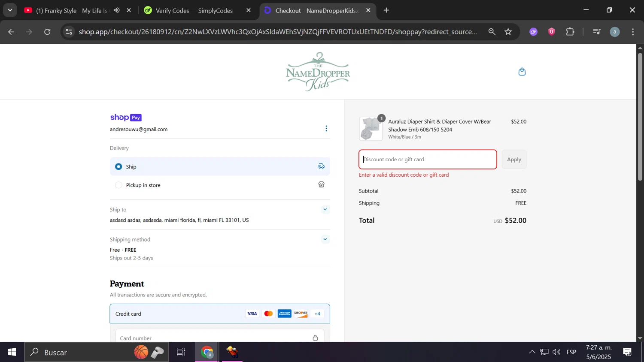Image resolution: width=644 pixels, height=362 pixels.
Task: Show hidden system tray icons
Action: coord(532,352)
